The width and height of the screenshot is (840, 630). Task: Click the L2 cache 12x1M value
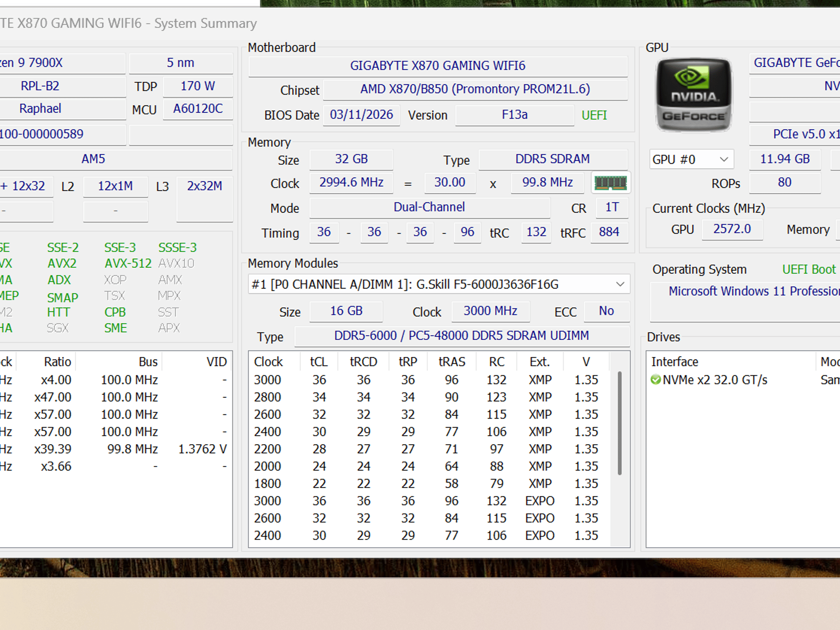point(115,186)
